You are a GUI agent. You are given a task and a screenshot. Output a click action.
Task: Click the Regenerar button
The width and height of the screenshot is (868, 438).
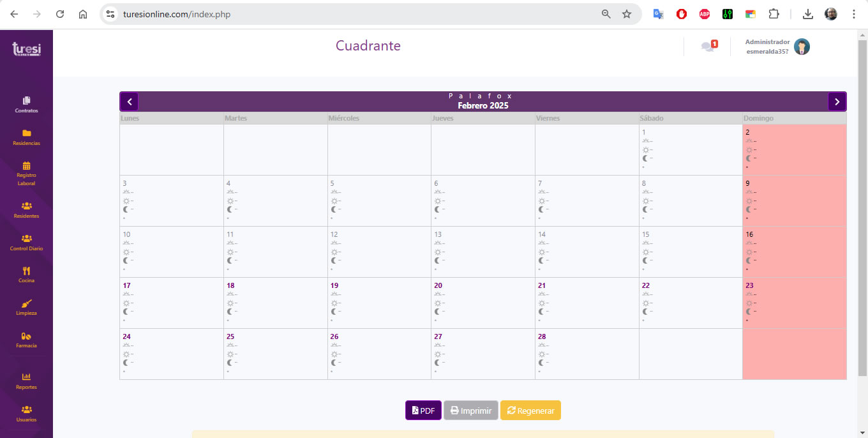530,411
